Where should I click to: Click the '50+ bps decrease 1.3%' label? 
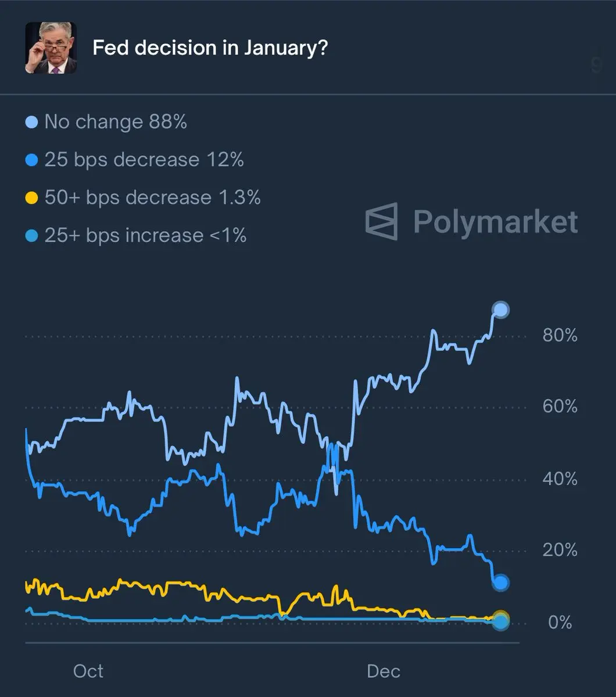click(x=152, y=197)
